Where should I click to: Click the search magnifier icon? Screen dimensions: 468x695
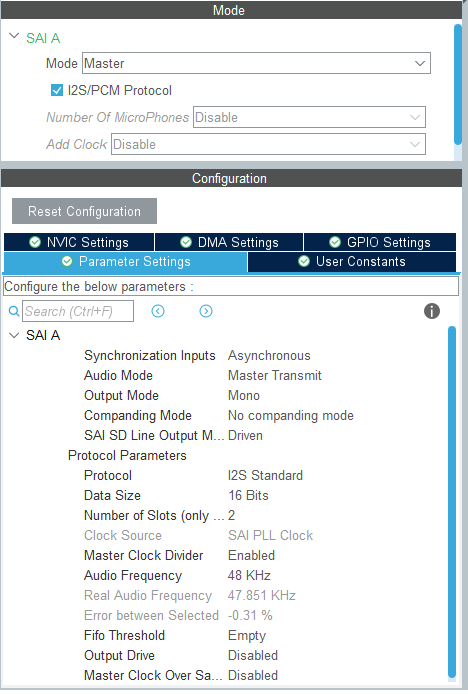[14, 311]
